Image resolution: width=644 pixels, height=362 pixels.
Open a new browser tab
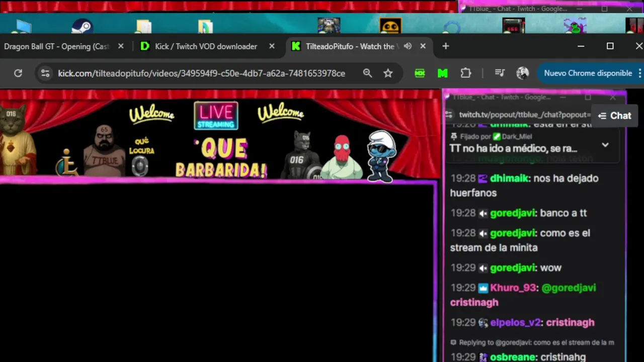point(445,46)
